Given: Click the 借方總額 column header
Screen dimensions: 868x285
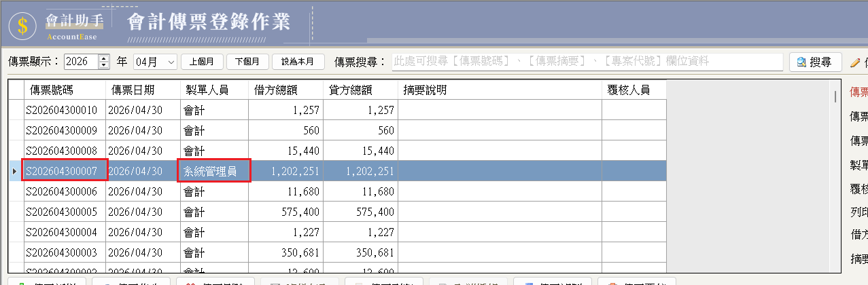Looking at the screenshot, I should 285,90.
